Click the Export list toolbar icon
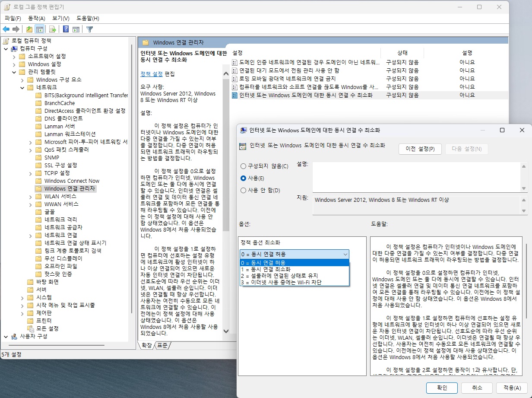532x398 pixels. point(53,29)
